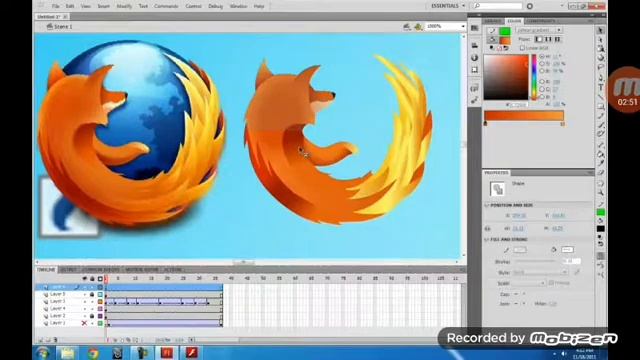Select the Text tool
This screenshot has height=360, width=640.
coord(600,87)
